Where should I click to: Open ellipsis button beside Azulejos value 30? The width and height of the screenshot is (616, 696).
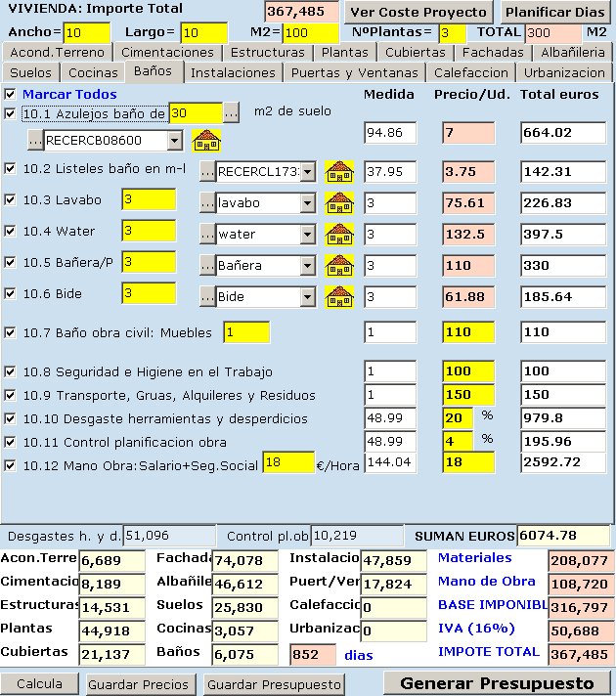pyautogui.click(x=231, y=113)
